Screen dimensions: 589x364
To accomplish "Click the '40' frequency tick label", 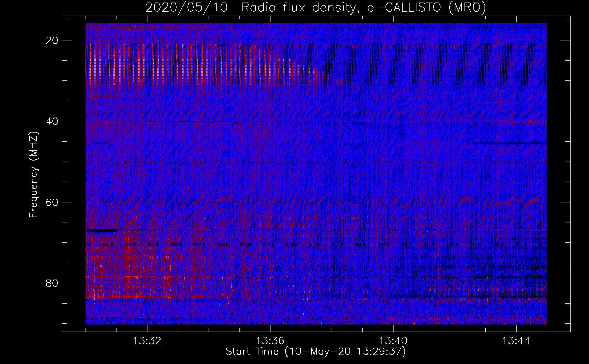I will [52, 121].
